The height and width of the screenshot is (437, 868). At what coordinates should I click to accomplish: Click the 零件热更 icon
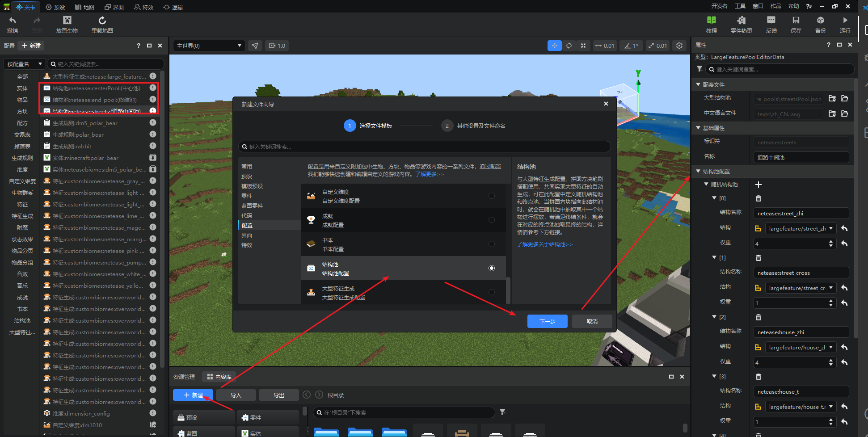click(742, 20)
